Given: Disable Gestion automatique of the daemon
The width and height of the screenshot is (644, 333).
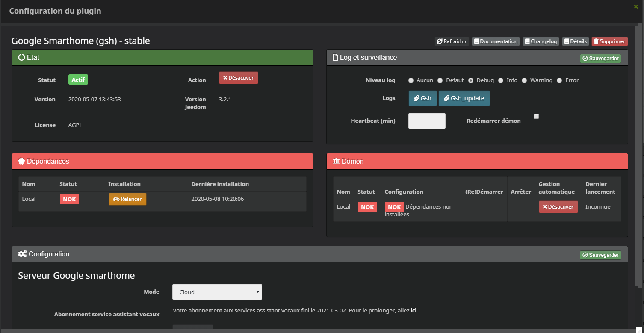Looking at the screenshot, I should point(558,207).
